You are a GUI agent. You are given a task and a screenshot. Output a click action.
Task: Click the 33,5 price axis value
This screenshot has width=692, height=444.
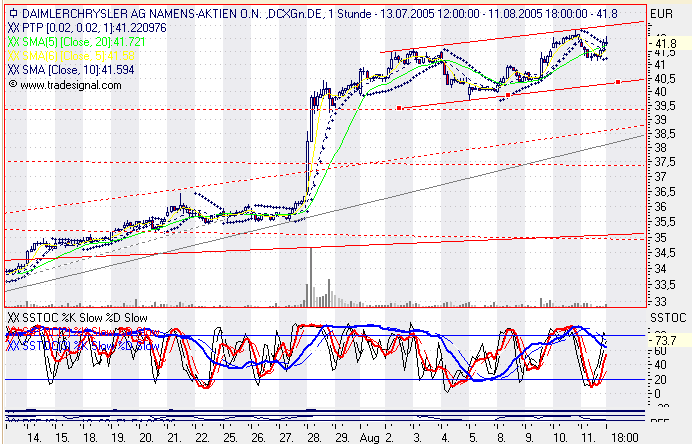[665, 285]
